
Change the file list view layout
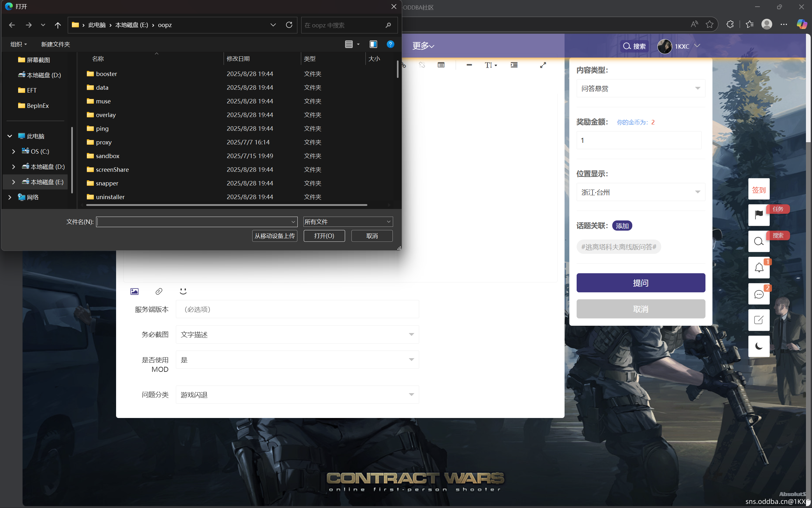(349, 44)
